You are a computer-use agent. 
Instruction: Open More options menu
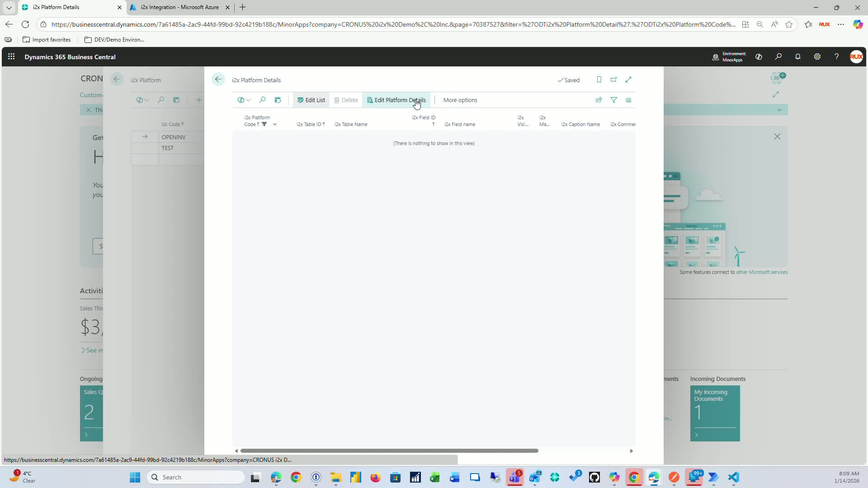(x=460, y=100)
